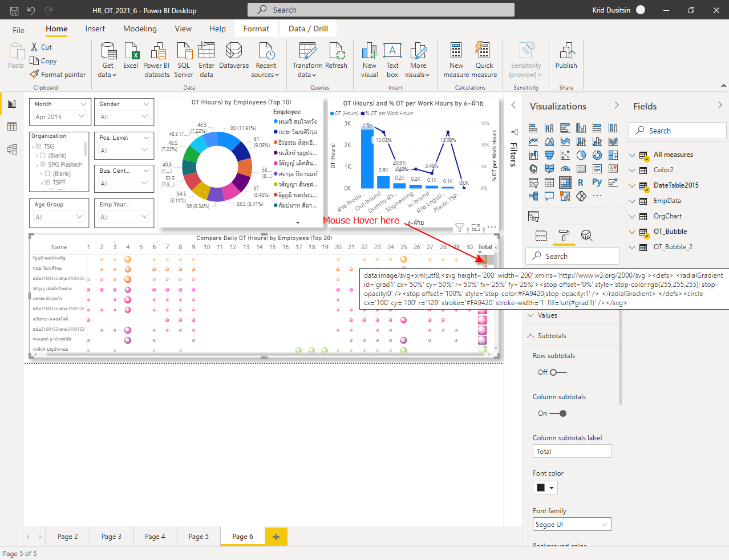Image resolution: width=729 pixels, height=560 pixels.
Task: Tick the TSG checkbox in Organization slicer
Action: coord(38,147)
